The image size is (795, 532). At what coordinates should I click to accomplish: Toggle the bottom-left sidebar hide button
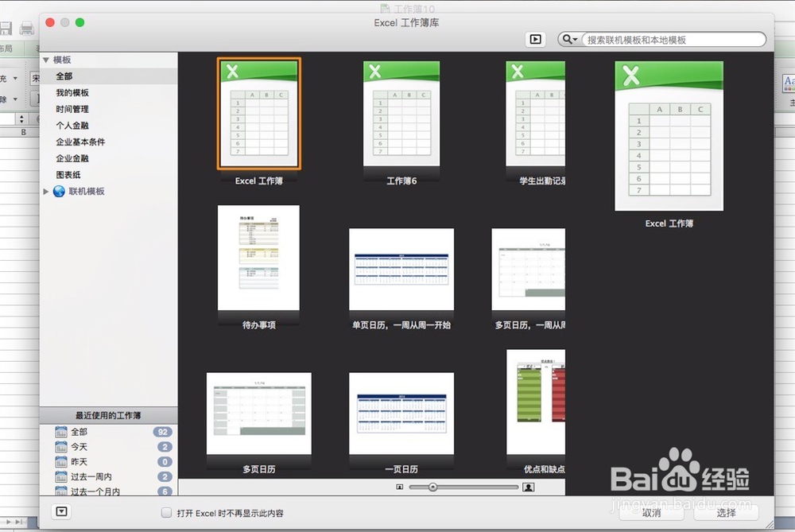click(61, 511)
